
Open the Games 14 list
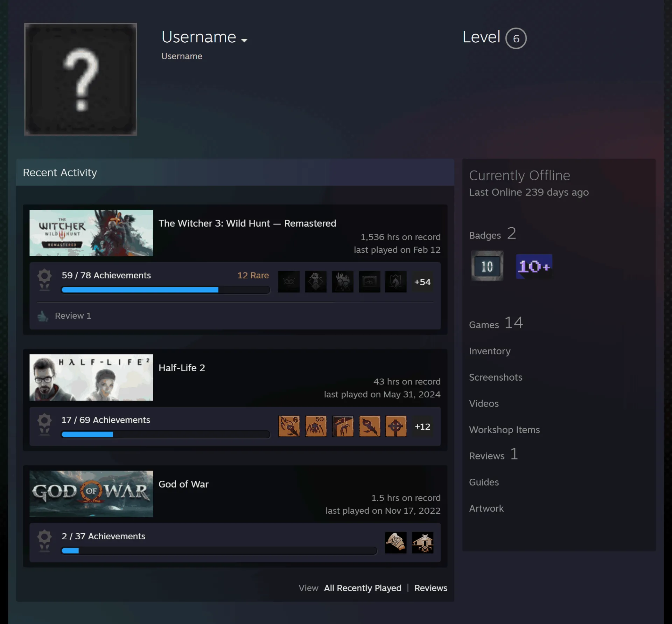(496, 323)
